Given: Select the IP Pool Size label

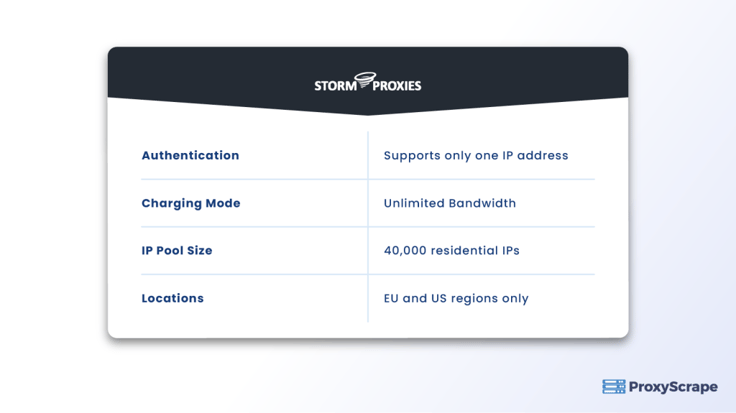Looking at the screenshot, I should point(177,251).
